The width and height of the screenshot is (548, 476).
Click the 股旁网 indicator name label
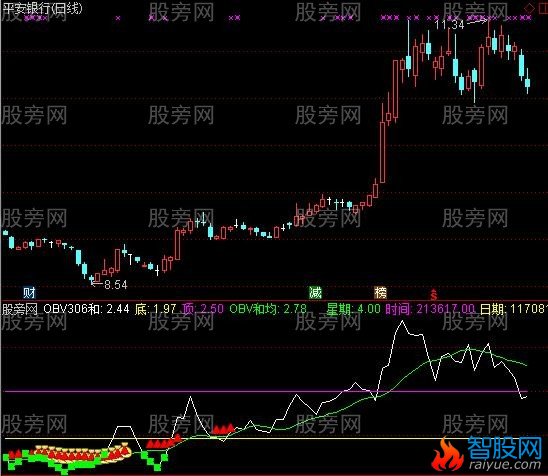20,309
